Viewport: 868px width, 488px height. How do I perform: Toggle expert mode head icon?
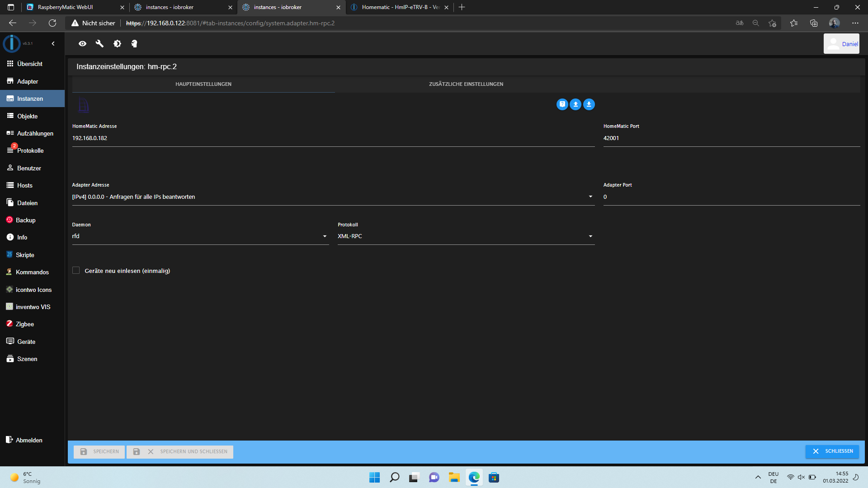click(x=134, y=44)
